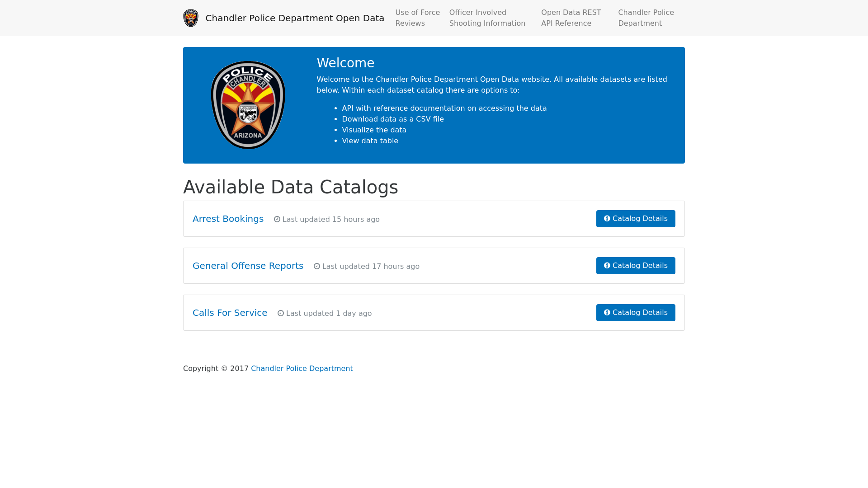This screenshot has height=488, width=868.
Task: Click 'Download data as a CSV file' bullet
Action: pyautogui.click(x=393, y=119)
